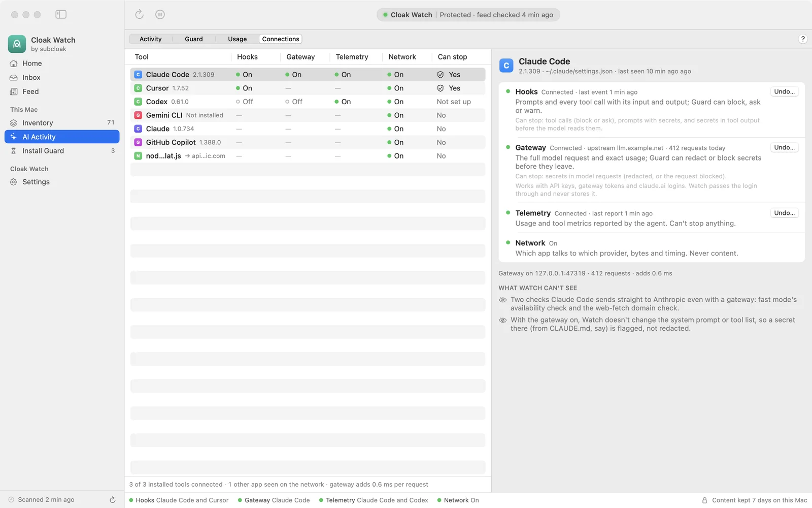Viewport: 812px width, 508px height.
Task: Click 'Gateway Claude Code' status bar entry
Action: 274,500
